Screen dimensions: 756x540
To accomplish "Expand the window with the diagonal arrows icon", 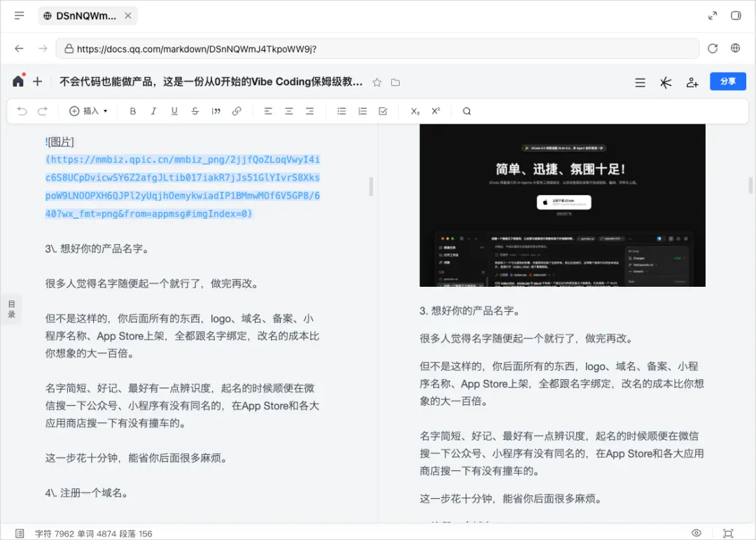I will [x=713, y=16].
